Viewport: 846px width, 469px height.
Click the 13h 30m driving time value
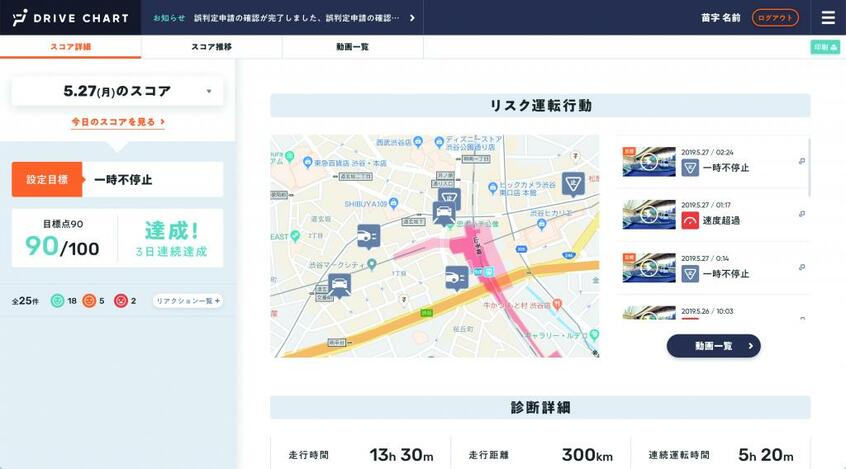pyautogui.click(x=401, y=455)
